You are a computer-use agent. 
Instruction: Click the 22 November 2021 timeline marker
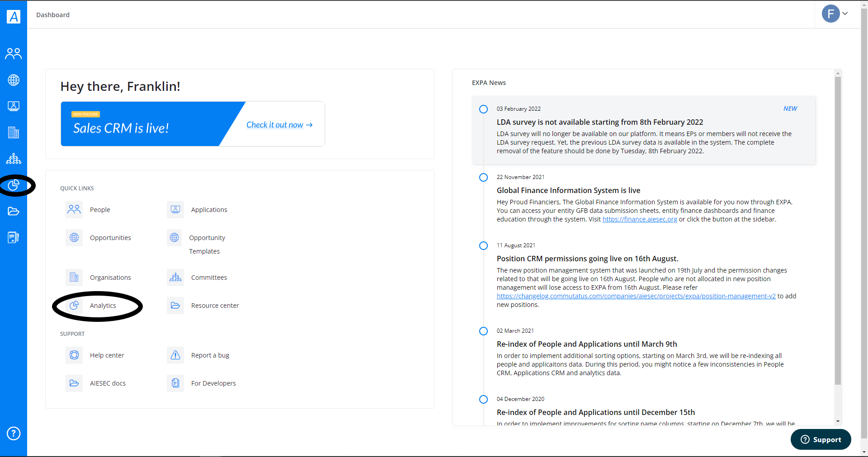(483, 177)
